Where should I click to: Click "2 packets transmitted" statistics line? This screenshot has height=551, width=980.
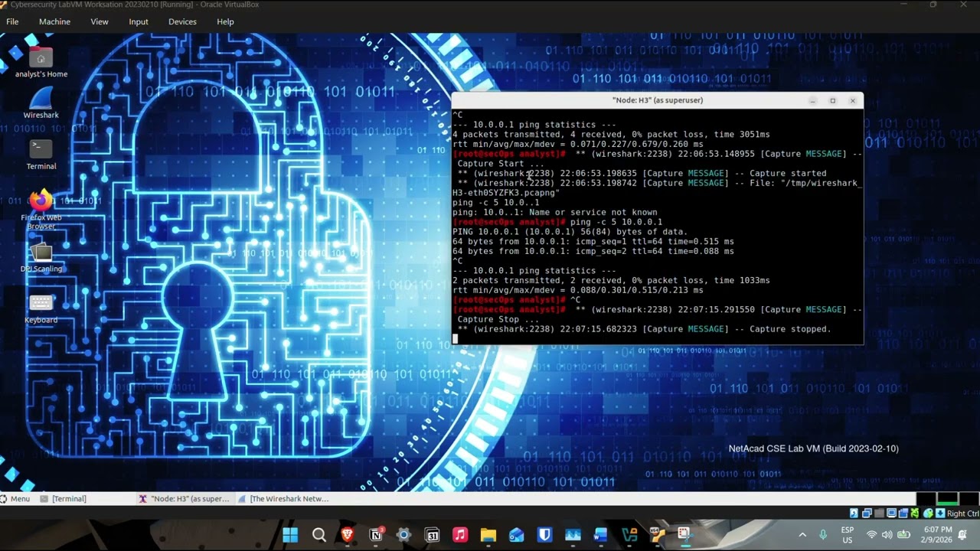pos(611,281)
